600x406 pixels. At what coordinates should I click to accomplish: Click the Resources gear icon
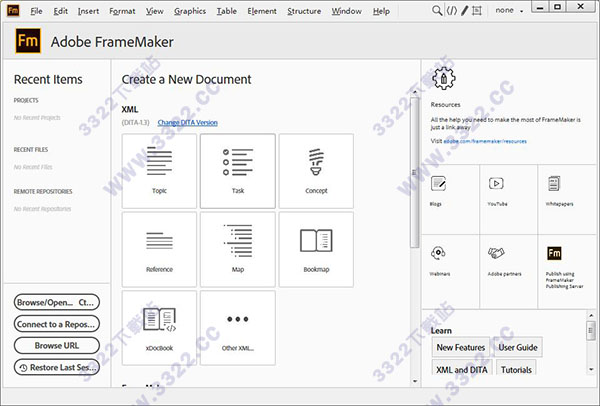[443, 78]
